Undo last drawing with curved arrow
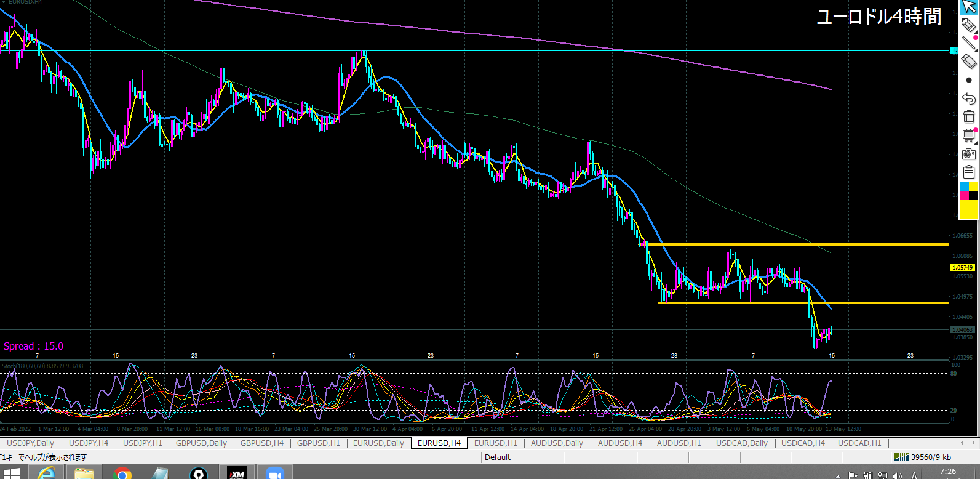 [968, 99]
